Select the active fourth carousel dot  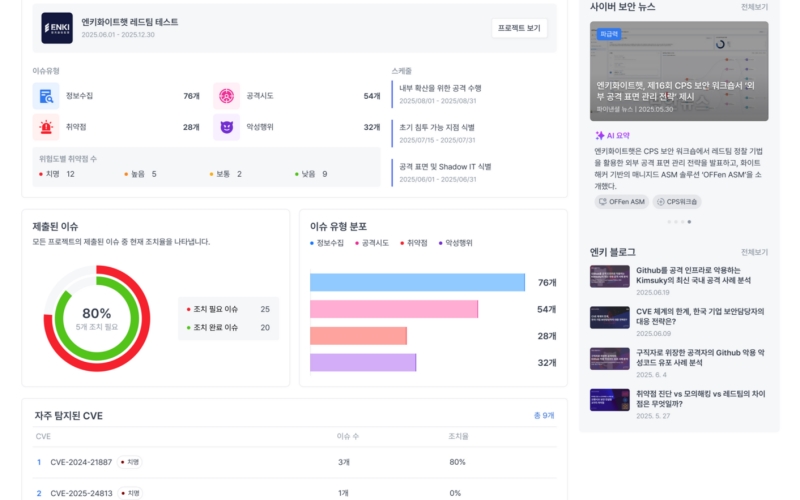tap(689, 222)
